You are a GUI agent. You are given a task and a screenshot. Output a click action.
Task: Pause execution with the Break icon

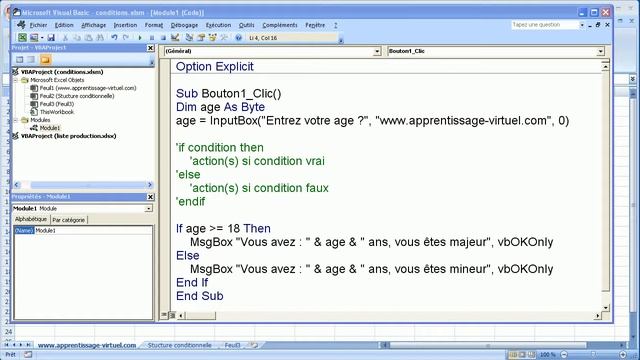[x=152, y=38]
